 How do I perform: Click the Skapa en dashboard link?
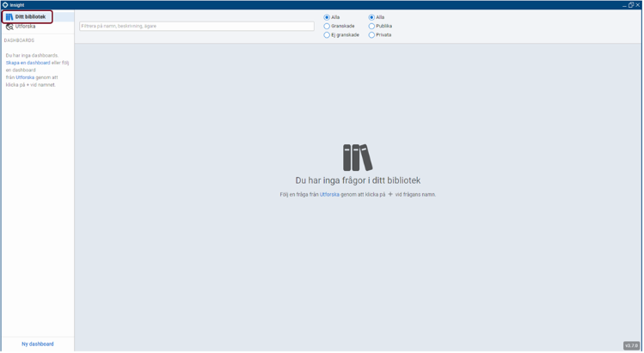[28, 63]
